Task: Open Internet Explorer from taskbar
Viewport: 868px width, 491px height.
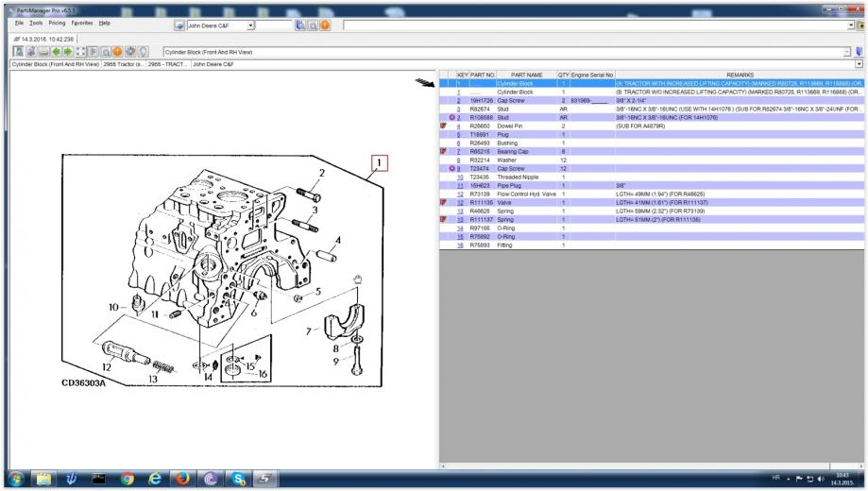Action: (x=155, y=479)
